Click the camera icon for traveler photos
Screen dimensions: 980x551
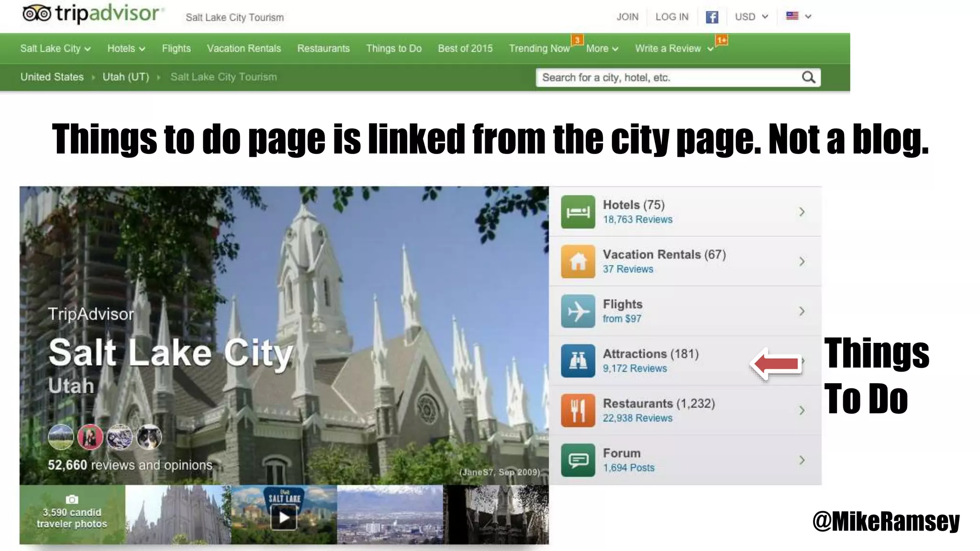[72, 499]
